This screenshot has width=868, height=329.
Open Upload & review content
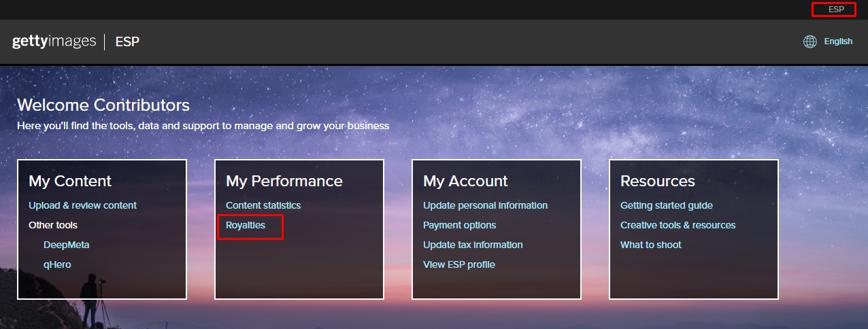[x=82, y=205]
